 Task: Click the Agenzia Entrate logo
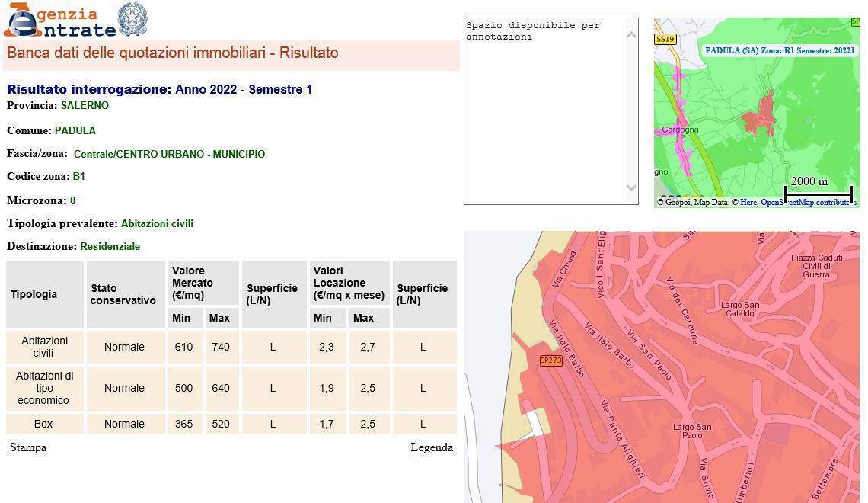tap(59, 21)
